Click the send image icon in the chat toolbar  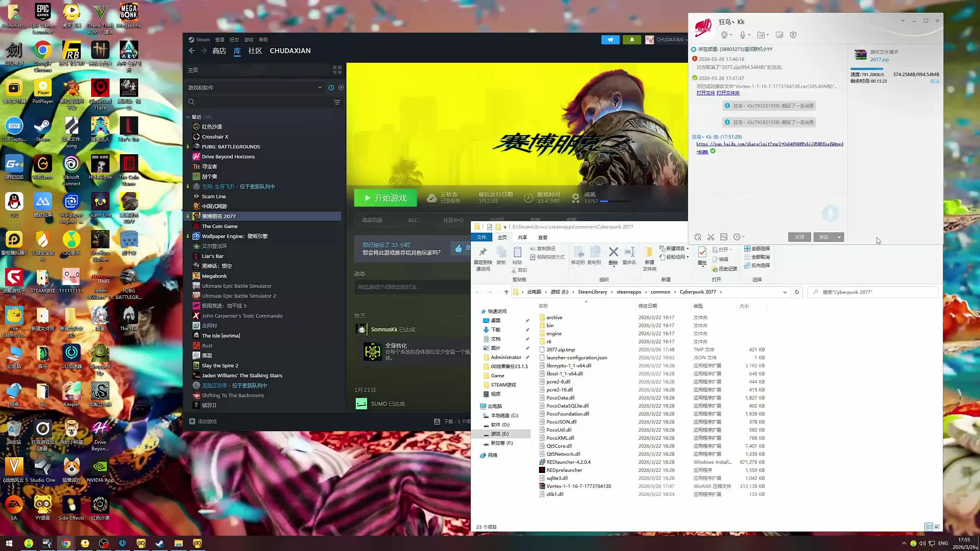(x=724, y=237)
